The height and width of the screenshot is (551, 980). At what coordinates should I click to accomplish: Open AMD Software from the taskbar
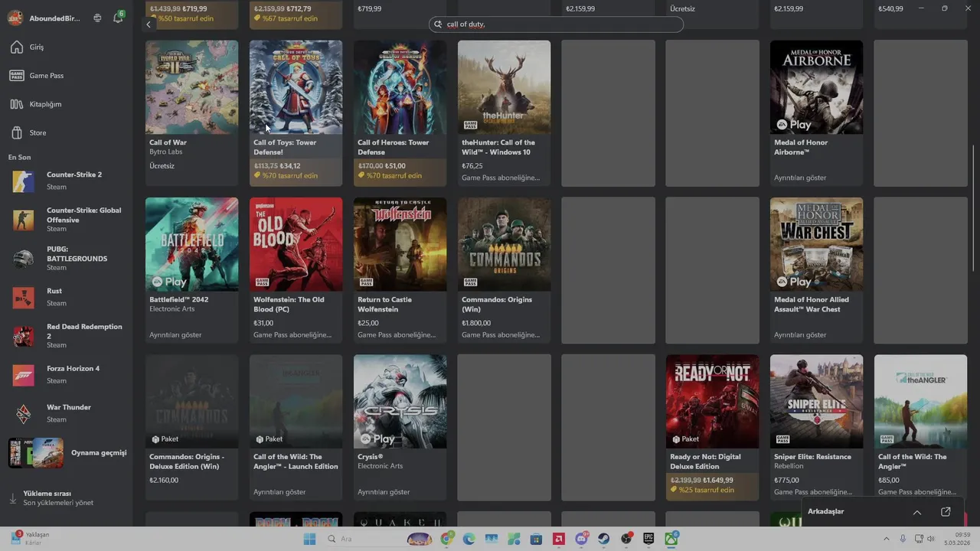tap(559, 539)
